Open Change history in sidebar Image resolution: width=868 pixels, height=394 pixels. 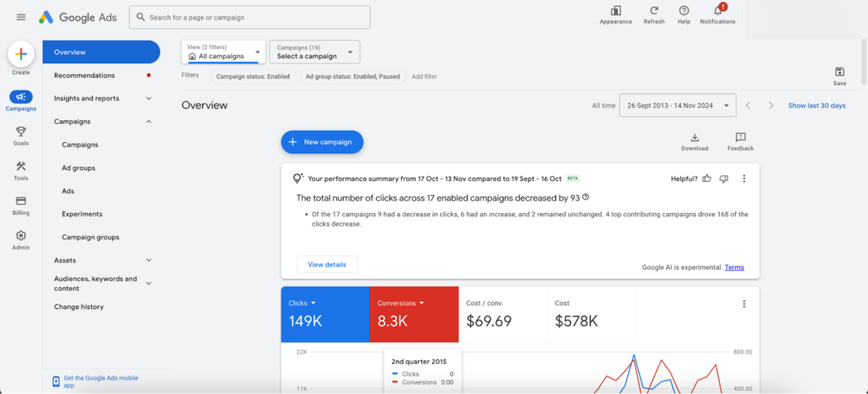(x=78, y=306)
